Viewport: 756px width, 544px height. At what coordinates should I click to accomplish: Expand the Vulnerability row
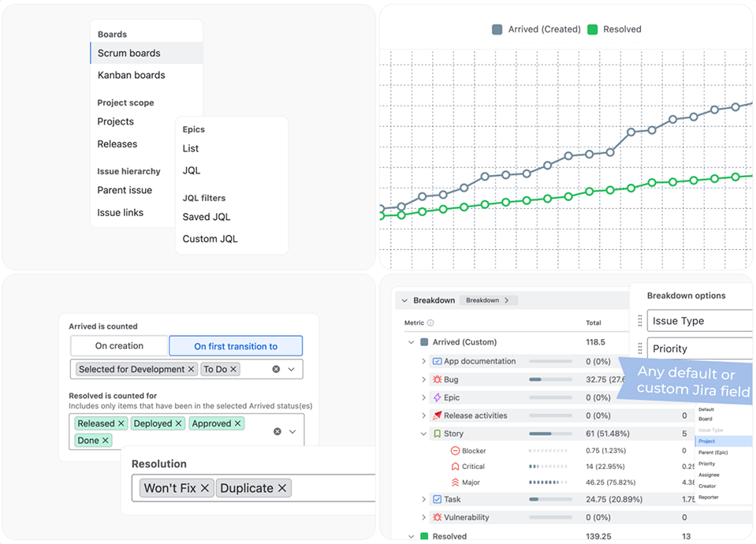click(424, 517)
